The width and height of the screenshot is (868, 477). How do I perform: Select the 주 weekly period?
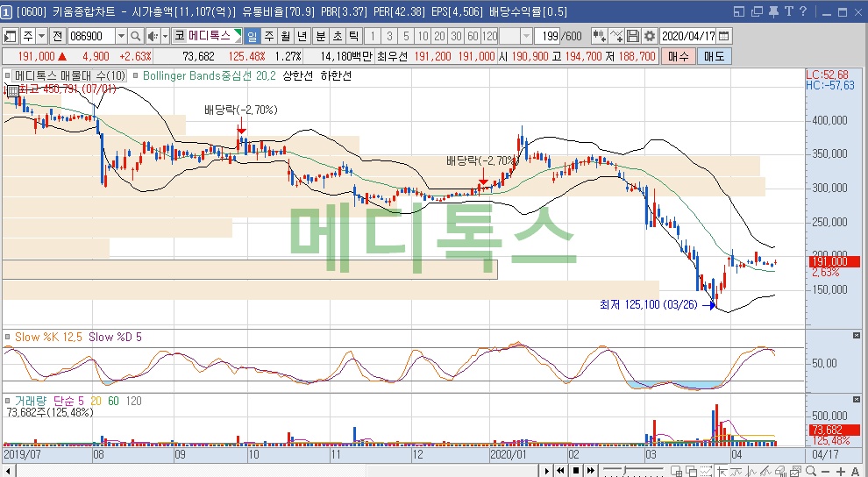coord(269,37)
